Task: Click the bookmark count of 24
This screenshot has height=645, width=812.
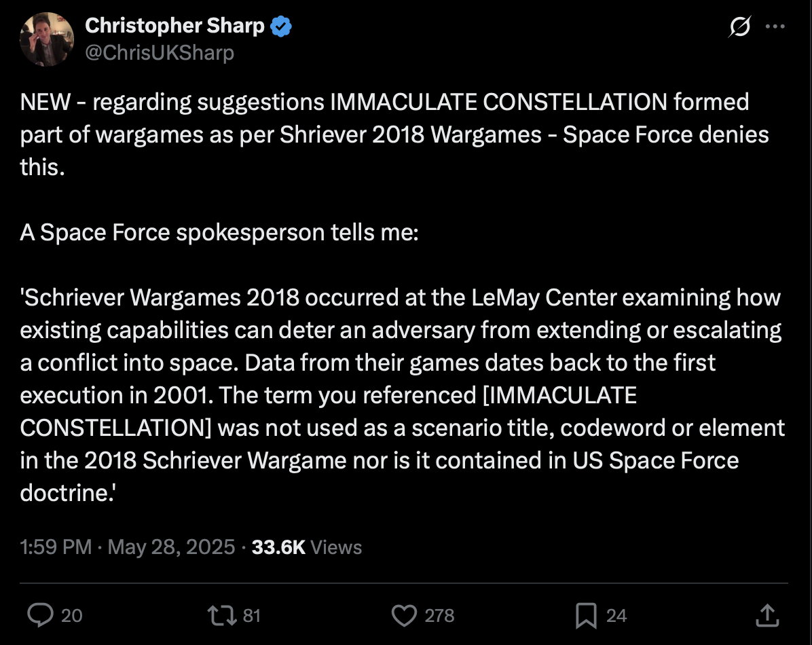Action: click(x=616, y=616)
